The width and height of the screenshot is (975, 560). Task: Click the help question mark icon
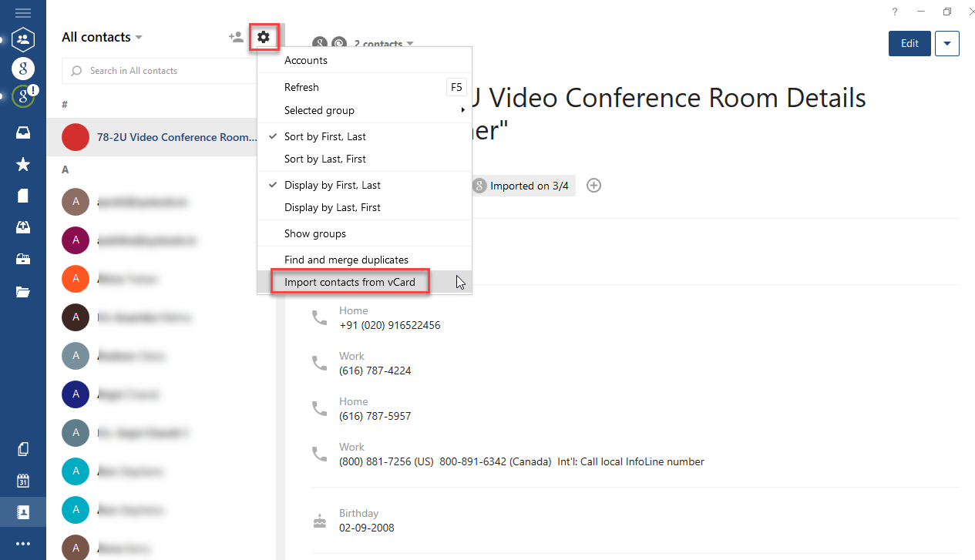[895, 12]
